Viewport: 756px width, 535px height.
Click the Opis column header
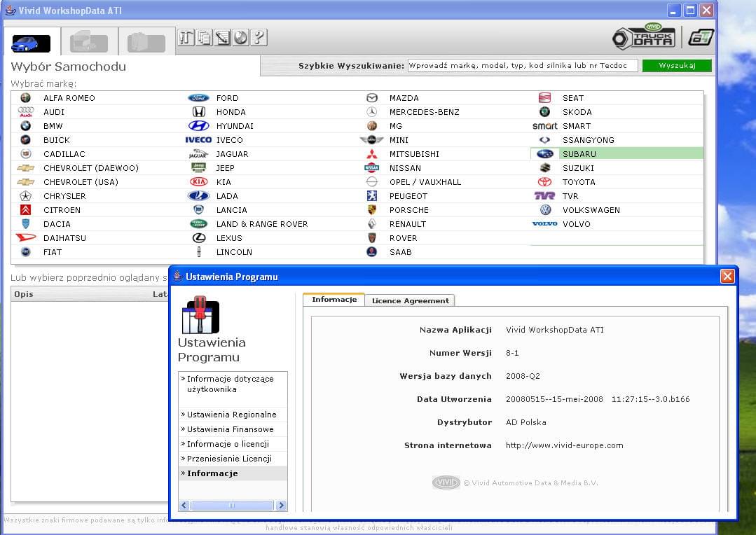click(x=24, y=294)
